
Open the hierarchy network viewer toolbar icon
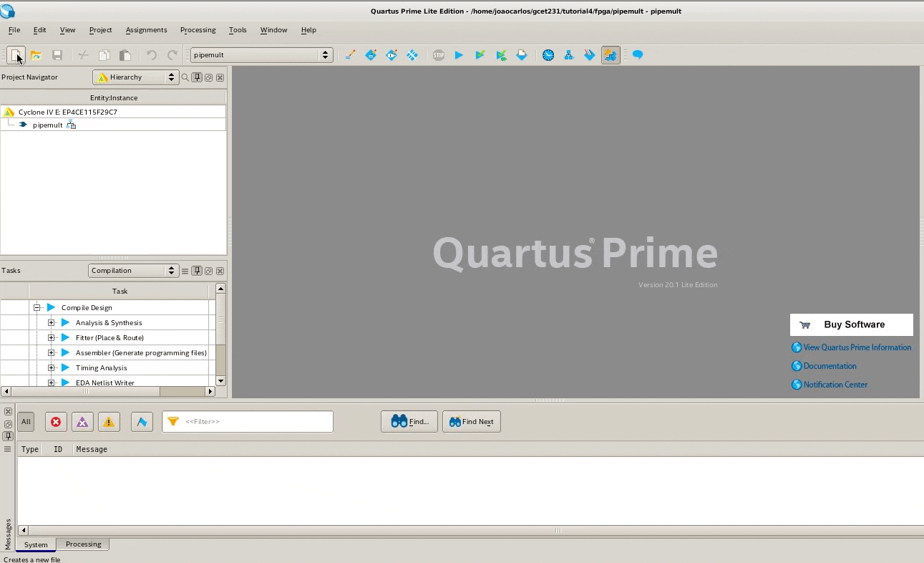[569, 55]
